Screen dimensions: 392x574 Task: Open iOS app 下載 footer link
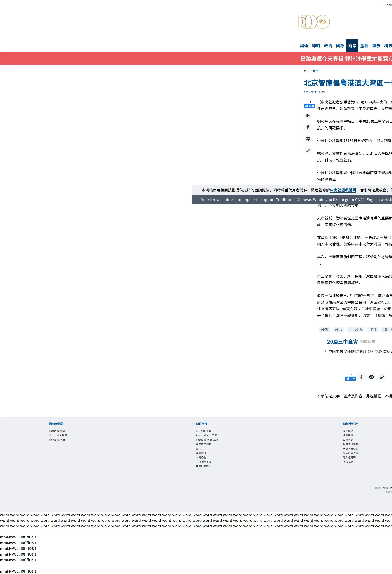click(203, 431)
